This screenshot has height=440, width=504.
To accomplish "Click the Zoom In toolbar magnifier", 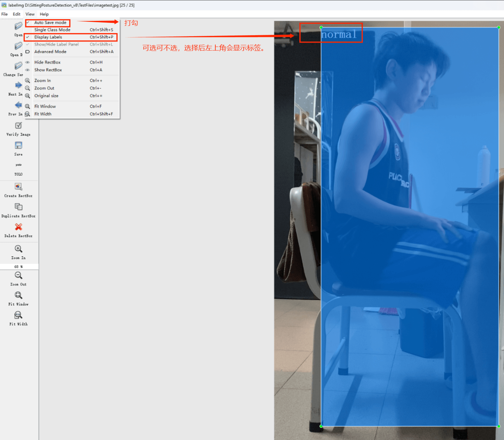I will [x=18, y=249].
